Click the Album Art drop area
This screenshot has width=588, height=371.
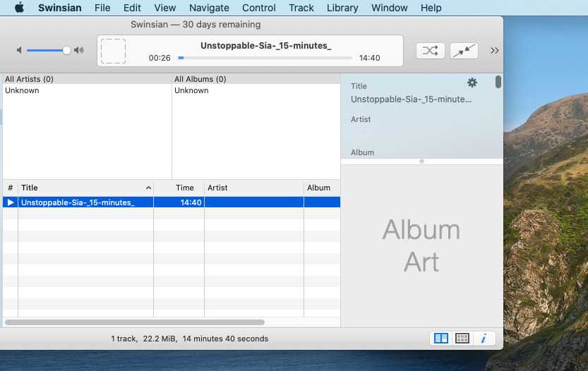[x=421, y=245]
